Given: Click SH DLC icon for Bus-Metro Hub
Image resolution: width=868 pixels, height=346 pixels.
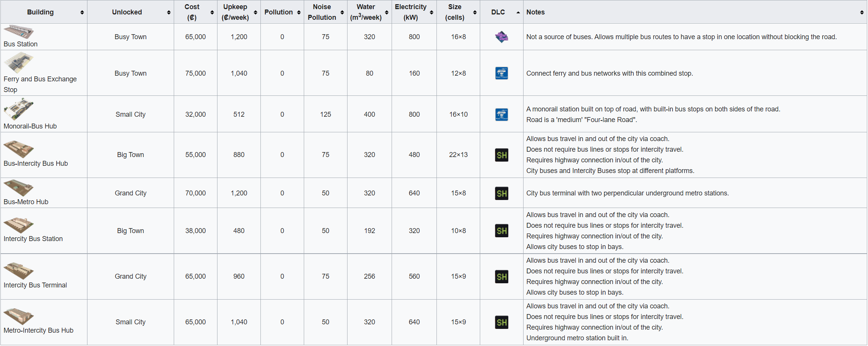Looking at the screenshot, I should tap(501, 194).
